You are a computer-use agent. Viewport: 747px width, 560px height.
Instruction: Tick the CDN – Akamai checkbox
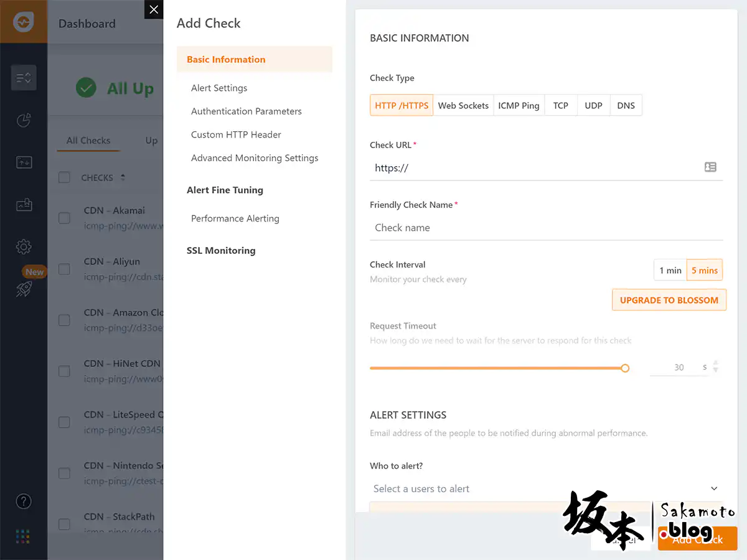coord(64,218)
